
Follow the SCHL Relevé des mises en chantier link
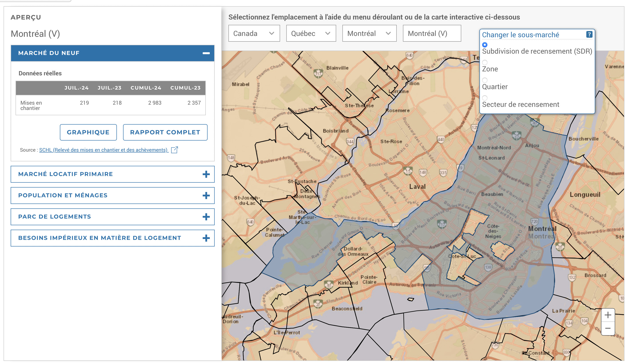click(x=104, y=150)
